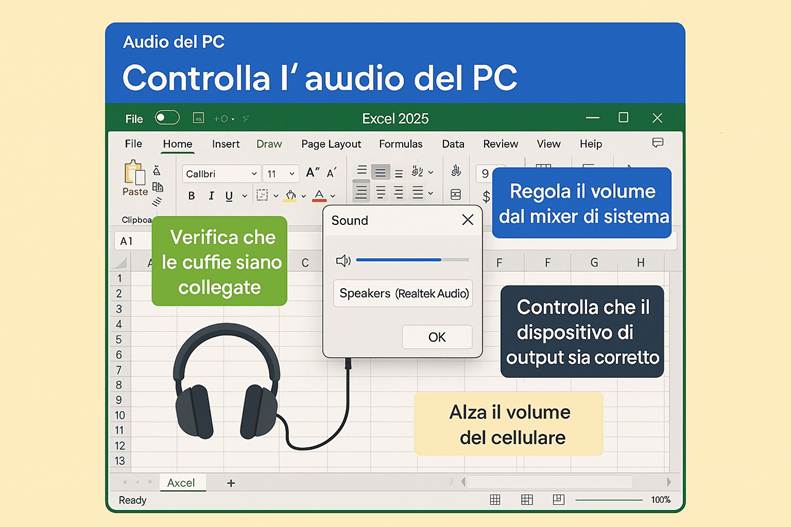Click the speaker mute icon in the Sound dialog
This screenshot has height=527, width=791.
coord(343,260)
